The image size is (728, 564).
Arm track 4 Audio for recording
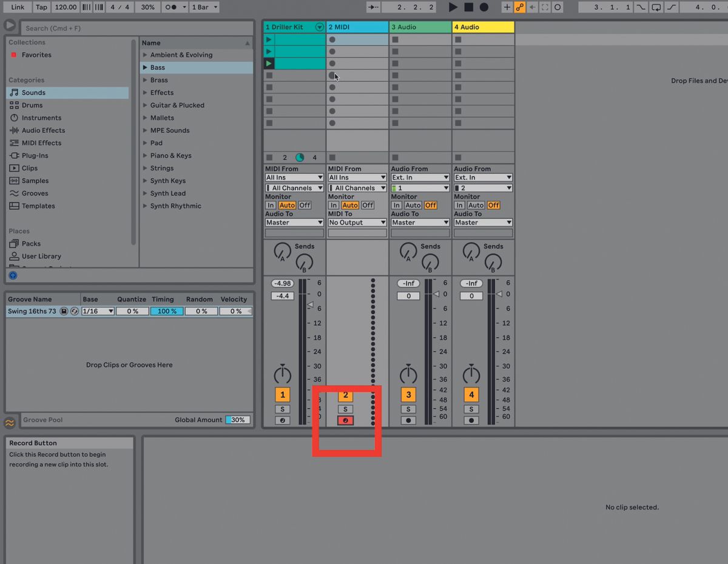point(471,420)
